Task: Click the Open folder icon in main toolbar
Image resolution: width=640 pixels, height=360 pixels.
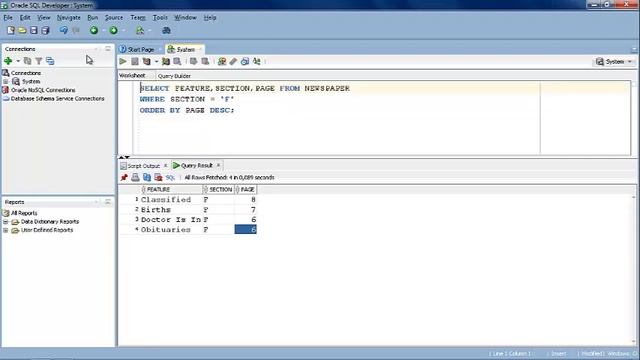Action: [22, 30]
